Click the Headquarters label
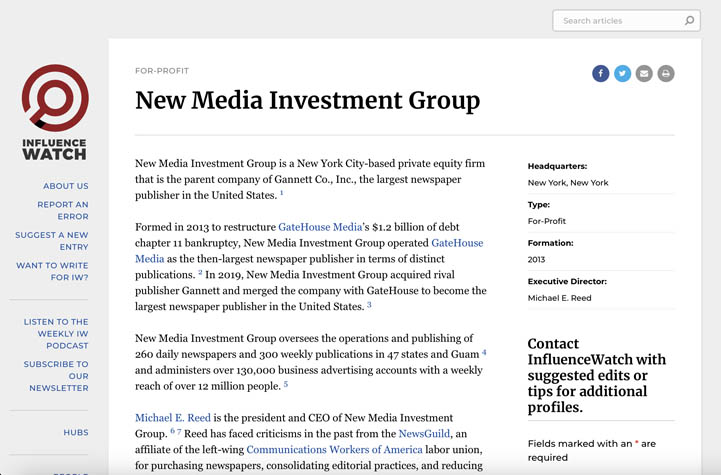Viewport: 721px width, 475px height. click(x=557, y=166)
